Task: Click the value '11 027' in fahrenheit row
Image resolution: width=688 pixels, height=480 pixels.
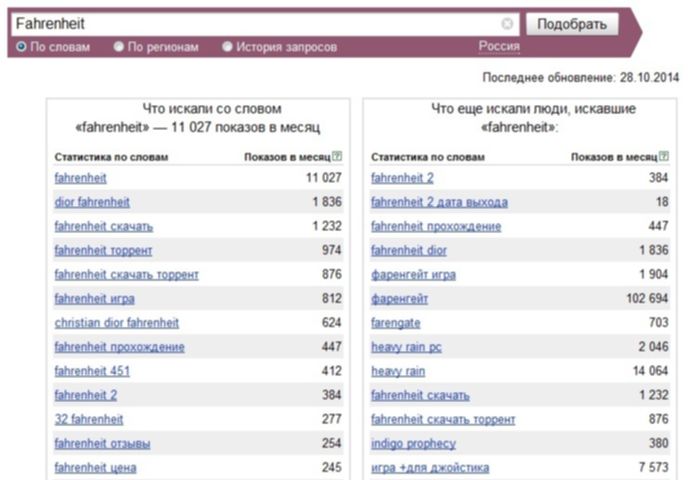Action: pos(324,178)
